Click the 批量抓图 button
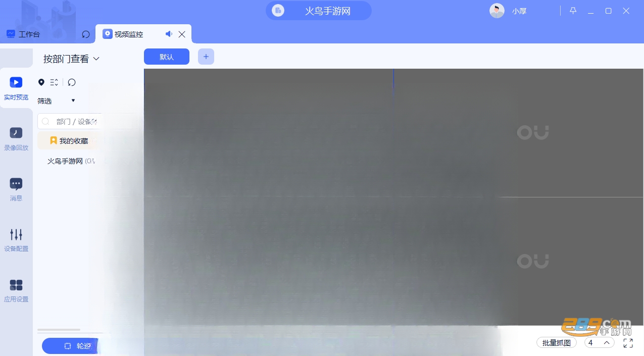Viewport: 644px width, 356px height. point(557,343)
